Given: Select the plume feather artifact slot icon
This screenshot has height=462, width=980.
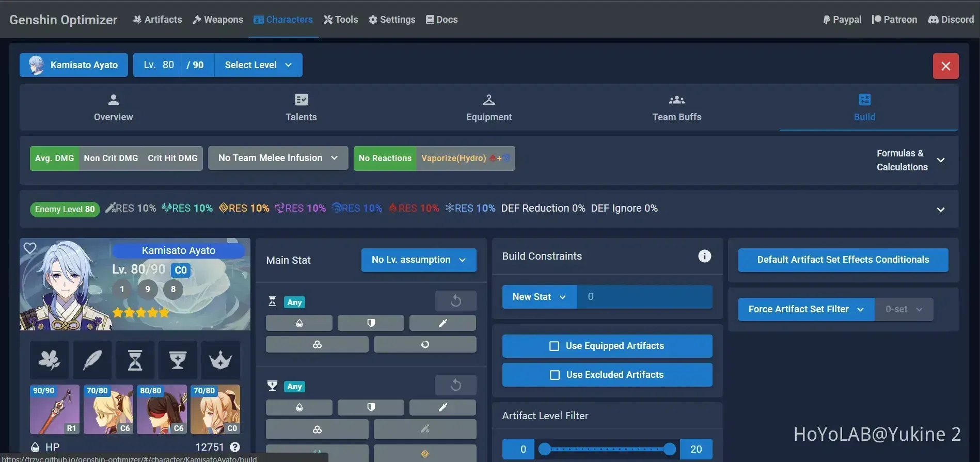Looking at the screenshot, I should pyautogui.click(x=92, y=360).
